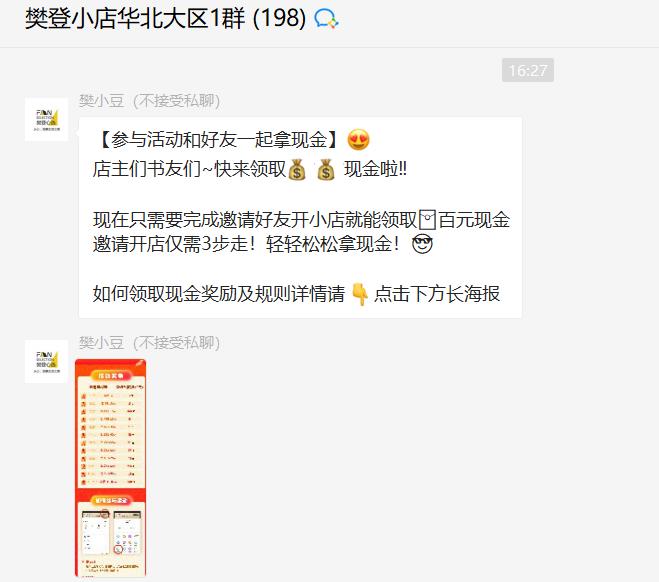Open 樊小豆's avatar on the text message
Image resolution: width=659 pixels, height=582 pixels.
46,120
